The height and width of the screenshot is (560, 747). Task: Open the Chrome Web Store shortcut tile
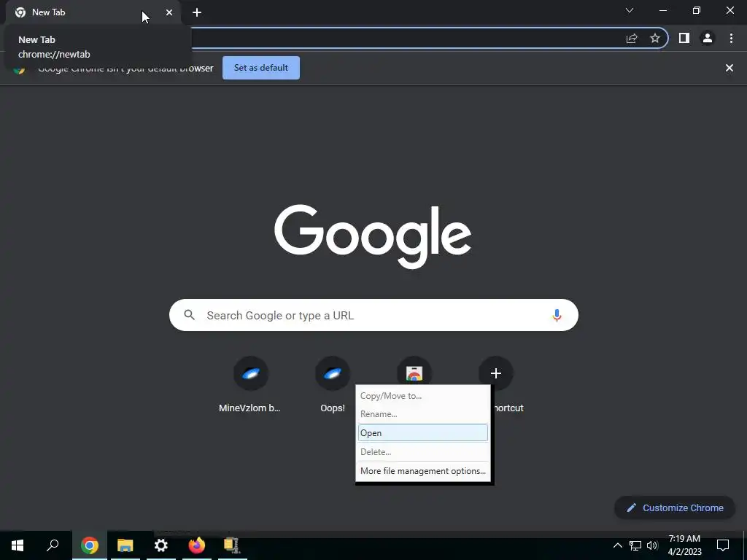tap(414, 370)
